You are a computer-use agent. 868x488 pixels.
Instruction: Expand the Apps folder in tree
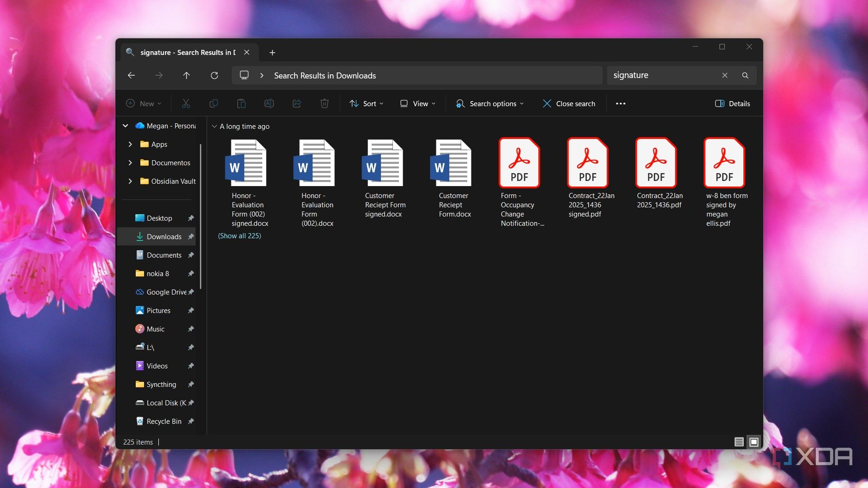point(130,144)
